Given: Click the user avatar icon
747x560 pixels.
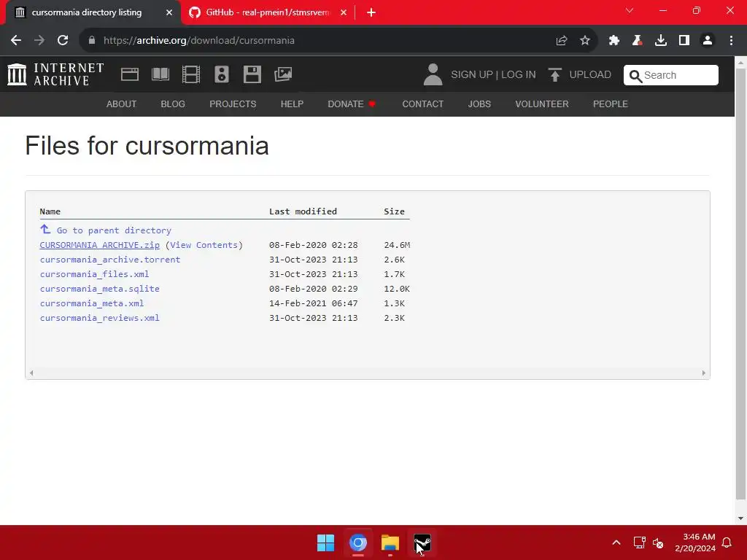Looking at the screenshot, I should pos(433,75).
